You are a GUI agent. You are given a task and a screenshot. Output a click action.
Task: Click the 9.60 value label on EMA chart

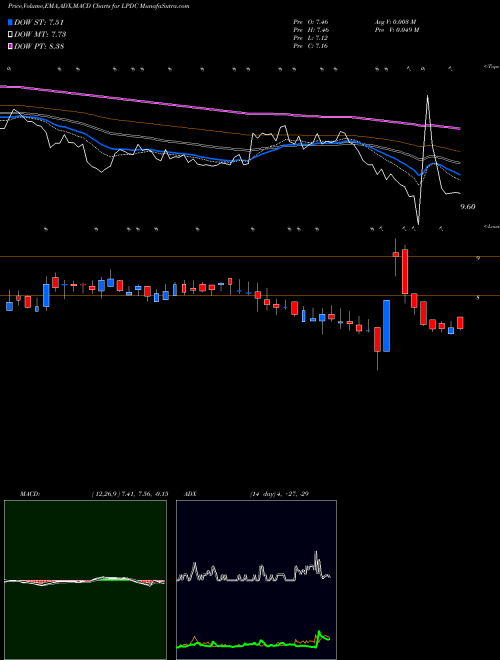tap(468, 207)
